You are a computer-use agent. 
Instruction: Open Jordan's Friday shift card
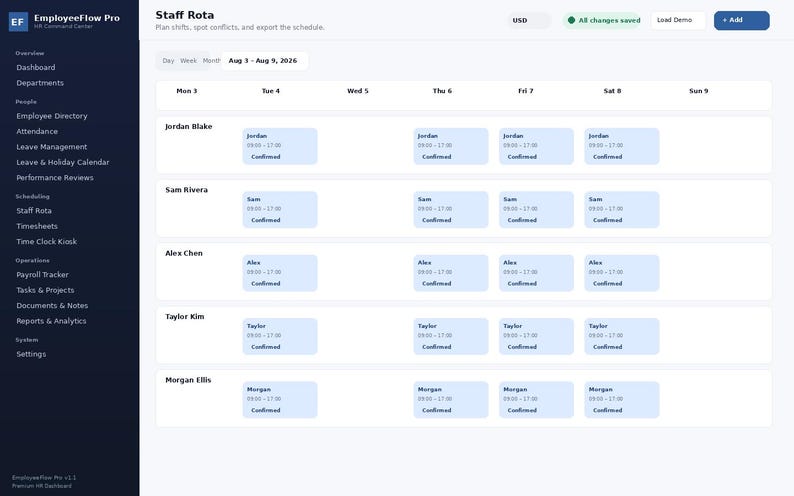click(x=536, y=146)
